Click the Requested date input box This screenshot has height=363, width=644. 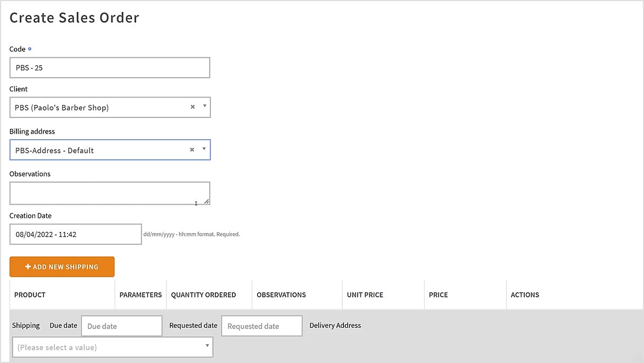tap(261, 326)
